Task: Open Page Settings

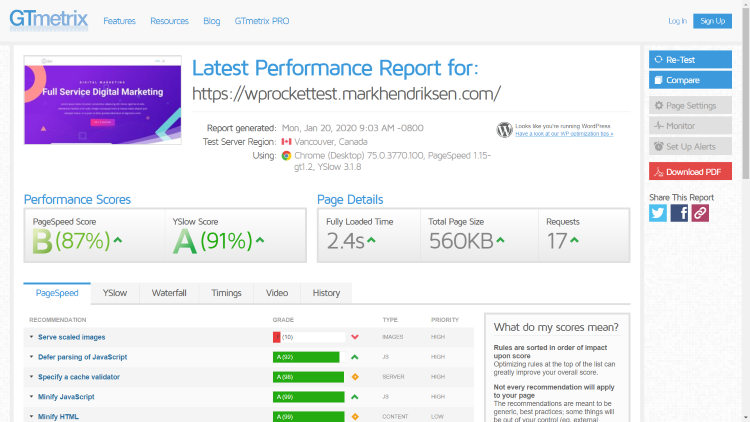Action: coord(690,105)
